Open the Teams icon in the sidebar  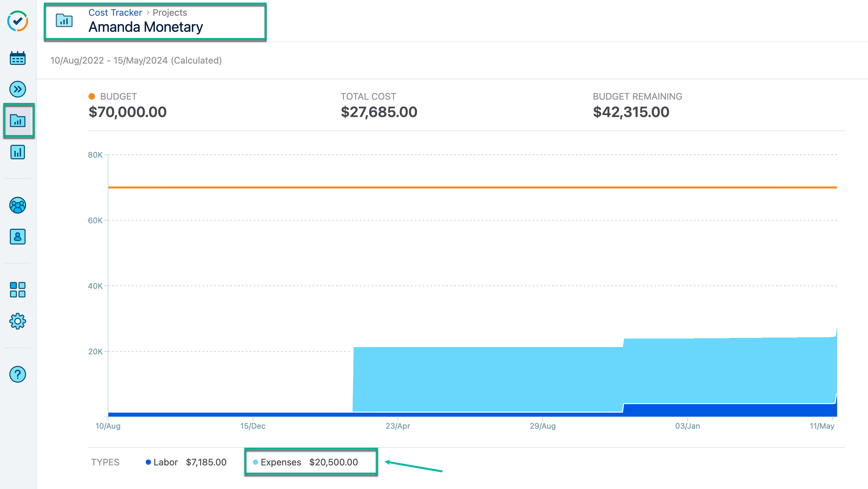18,205
